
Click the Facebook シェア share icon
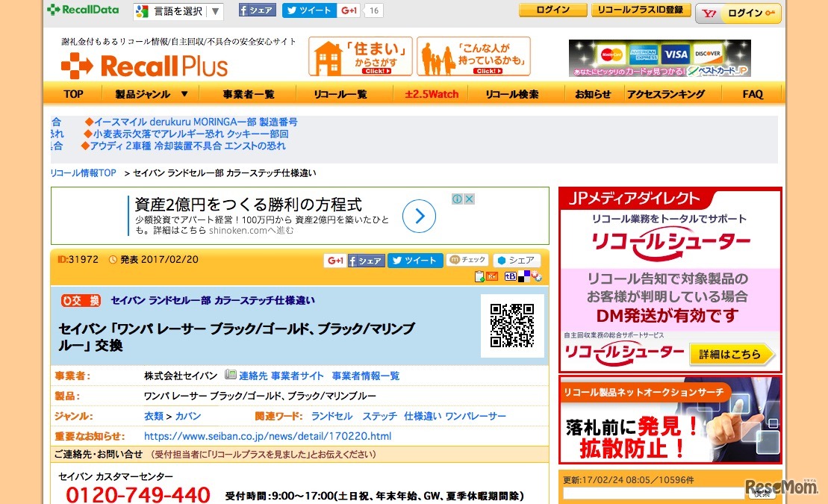point(365,261)
